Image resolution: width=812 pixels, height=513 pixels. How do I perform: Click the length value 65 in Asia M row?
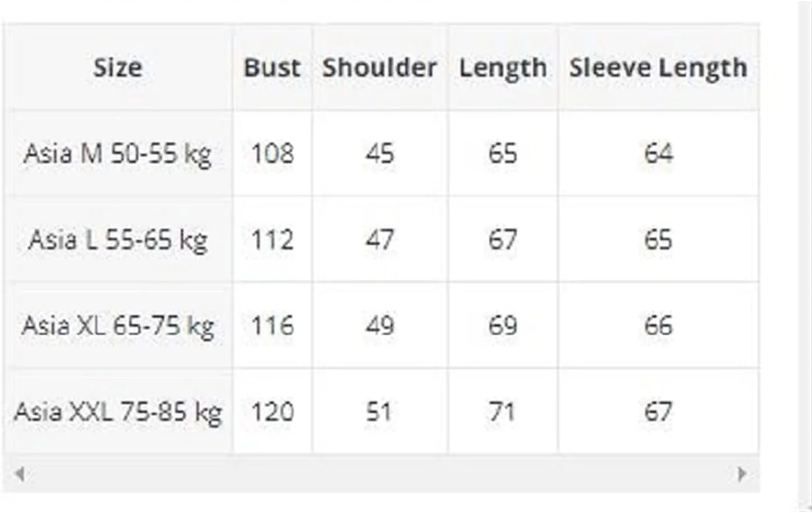tap(503, 153)
